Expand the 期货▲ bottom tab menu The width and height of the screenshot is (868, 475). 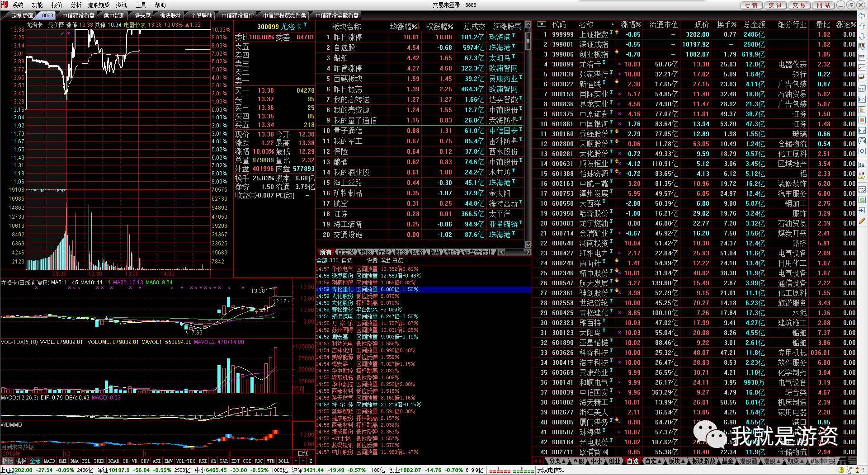[x=796, y=461]
